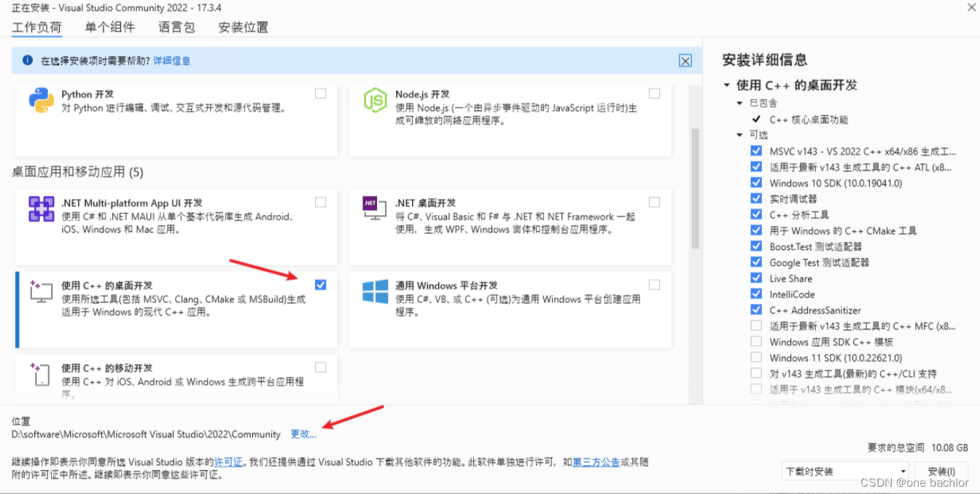
Task: Uncheck the C++ CMake 工具 option
Action: click(x=756, y=230)
